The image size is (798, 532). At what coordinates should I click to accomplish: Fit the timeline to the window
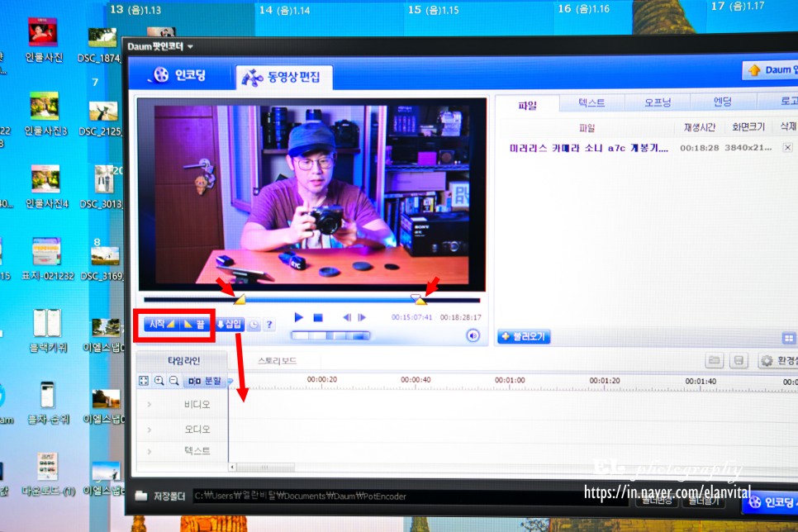pyautogui.click(x=144, y=381)
